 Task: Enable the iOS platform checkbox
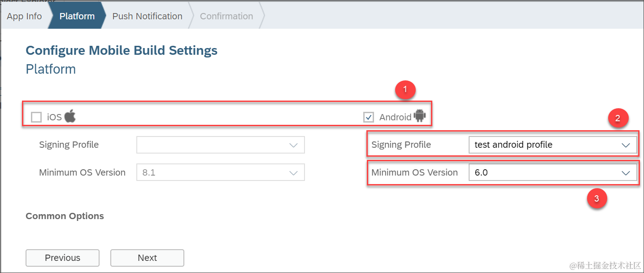click(x=36, y=117)
